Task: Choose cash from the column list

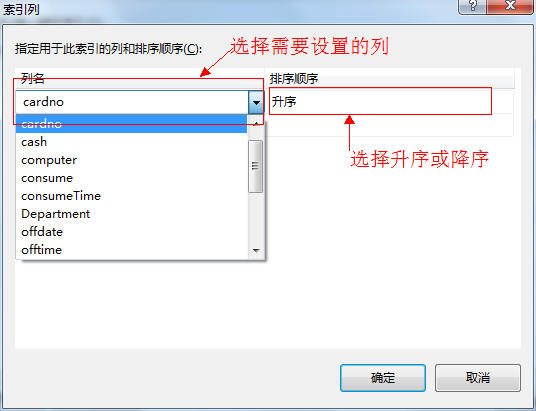Action: point(132,142)
